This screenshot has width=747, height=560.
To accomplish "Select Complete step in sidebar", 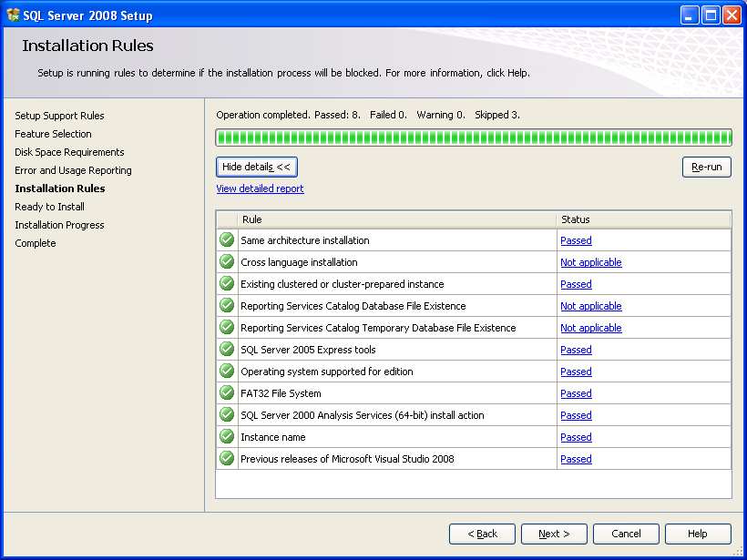I will click(36, 243).
